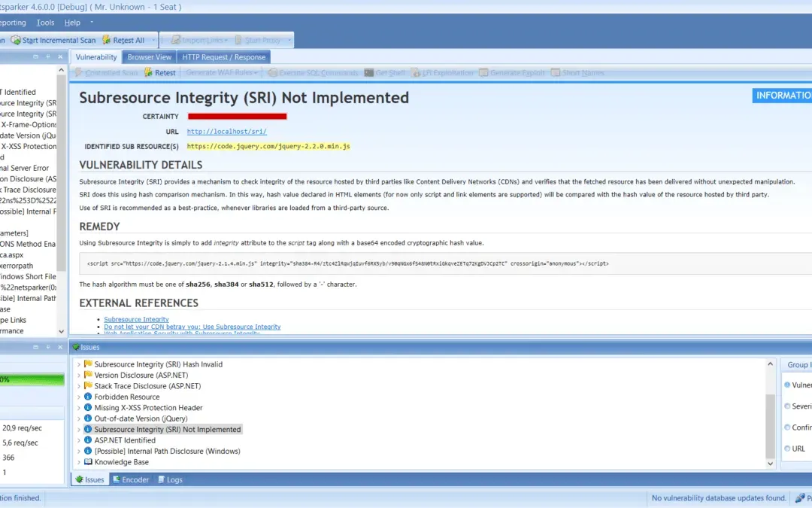Image resolution: width=812 pixels, height=508 pixels.
Task: Switch to the HTTP Request / Response tab
Action: point(224,57)
